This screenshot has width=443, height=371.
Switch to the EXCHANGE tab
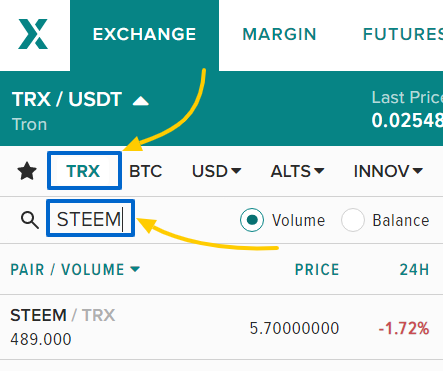point(144,35)
